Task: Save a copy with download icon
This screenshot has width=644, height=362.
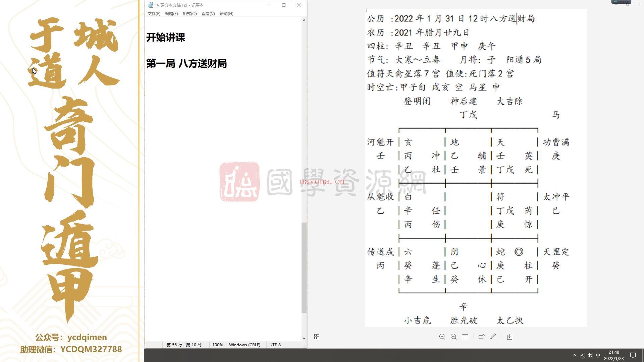Action: (x=509, y=337)
